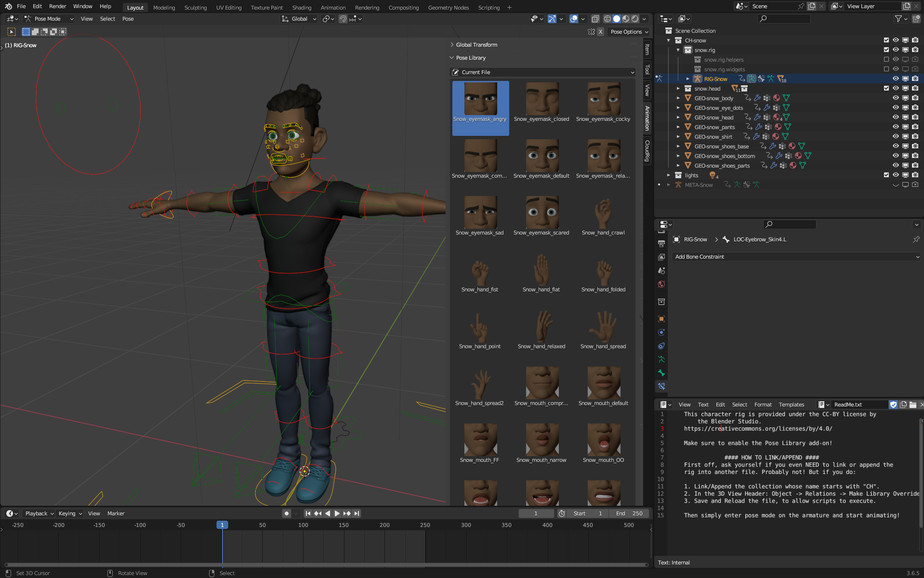Uncheck the lights collection exclude checkbox
This screenshot has height=578, width=924.
(886, 175)
